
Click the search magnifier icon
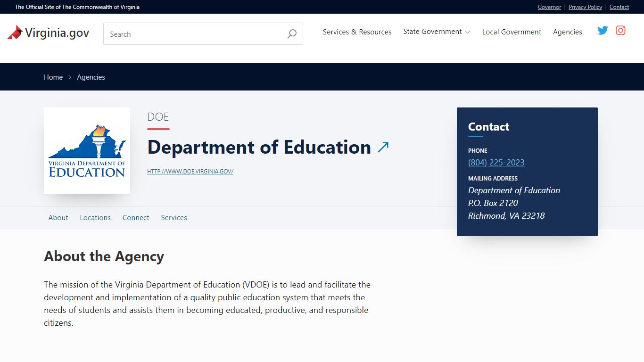292,34
